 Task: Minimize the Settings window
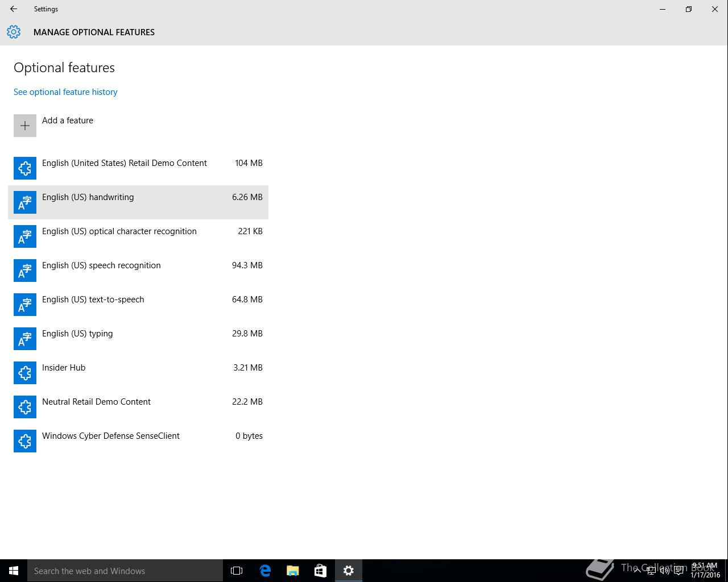663,9
